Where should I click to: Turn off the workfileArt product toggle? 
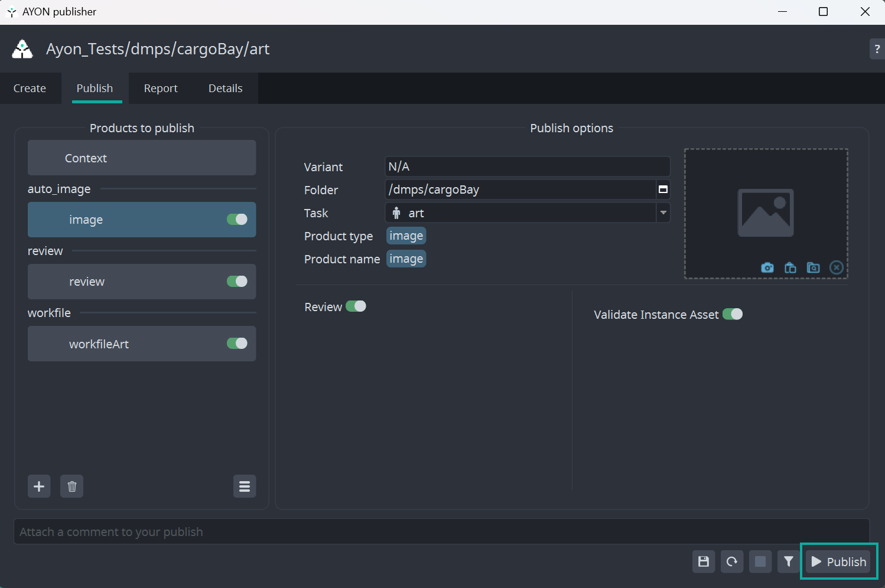pyautogui.click(x=237, y=344)
